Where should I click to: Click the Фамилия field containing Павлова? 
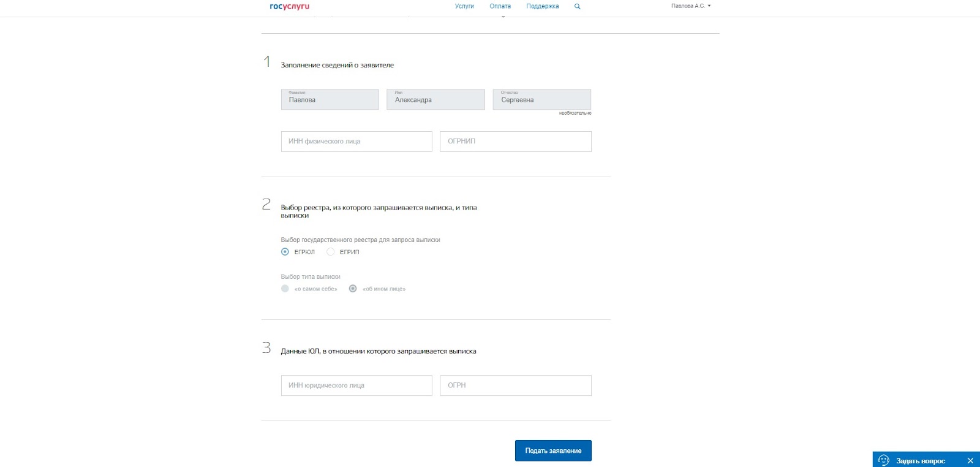tap(330, 99)
